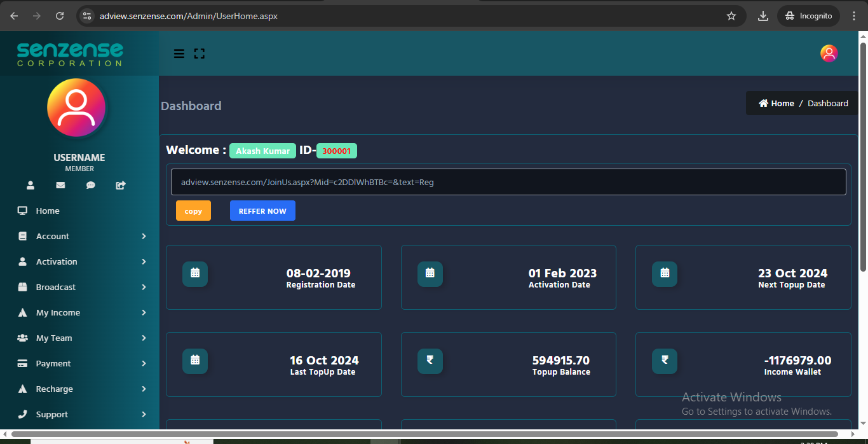Expand the My Income chevron arrow
Screen dimensions: 868x444
coord(144,312)
